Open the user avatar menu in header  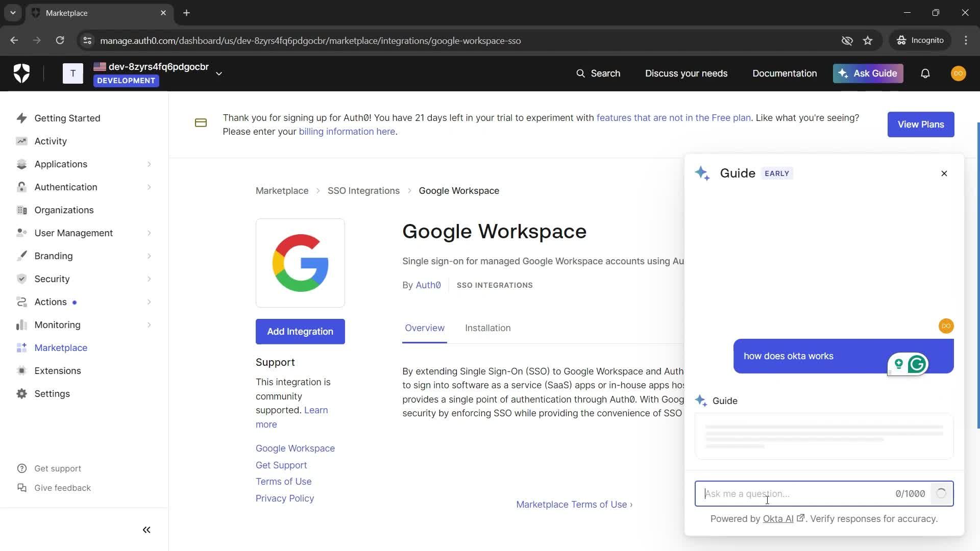click(x=958, y=73)
